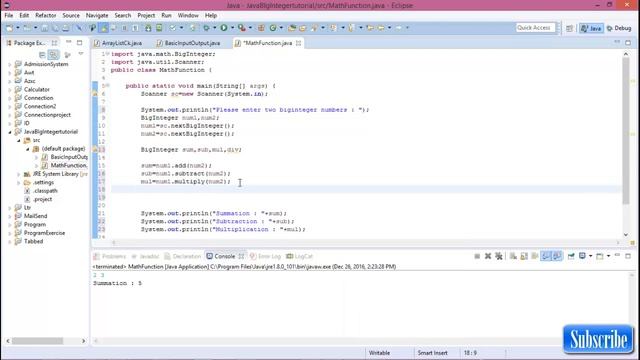
Task: Expand the AdmissionSystem project
Action: tap(10, 64)
